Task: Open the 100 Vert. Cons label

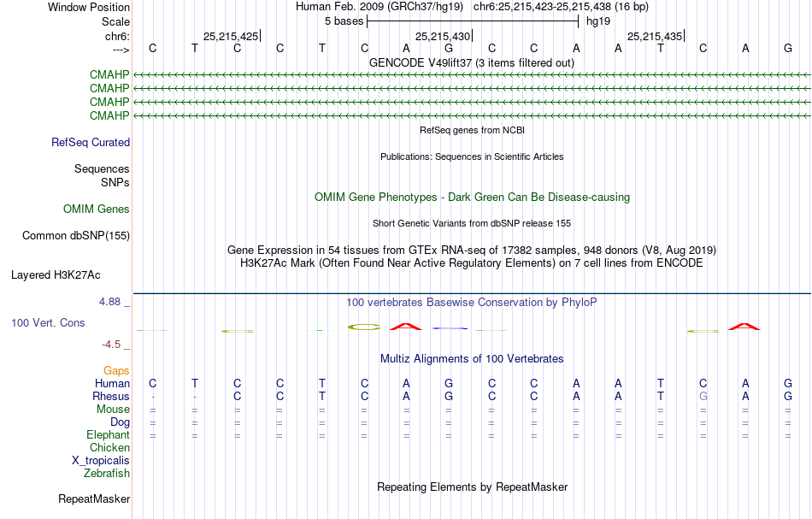Action: point(48,322)
